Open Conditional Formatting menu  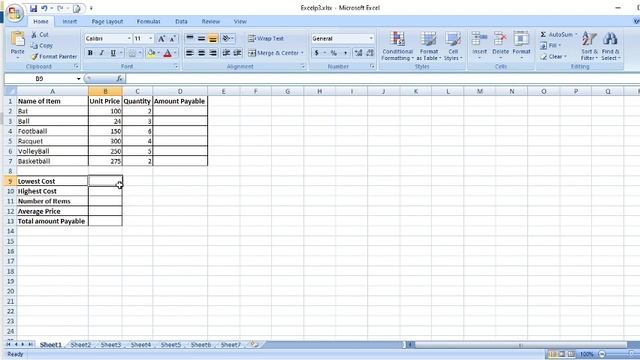[x=397, y=46]
